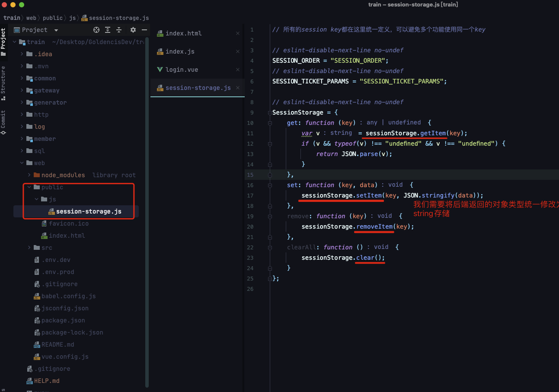Screen dimensions: 559x392
Task: Click the node_modules folder icon
Action: (x=37, y=175)
